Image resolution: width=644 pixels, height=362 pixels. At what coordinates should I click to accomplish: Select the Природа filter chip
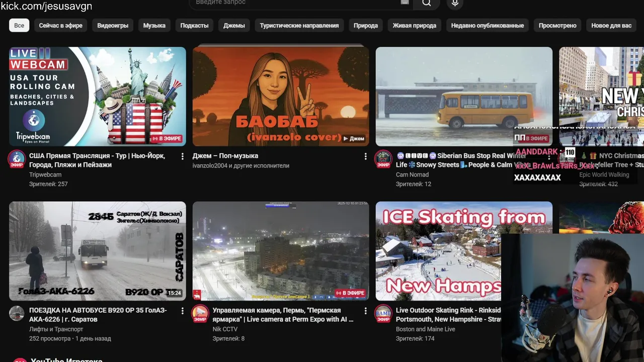click(x=366, y=25)
